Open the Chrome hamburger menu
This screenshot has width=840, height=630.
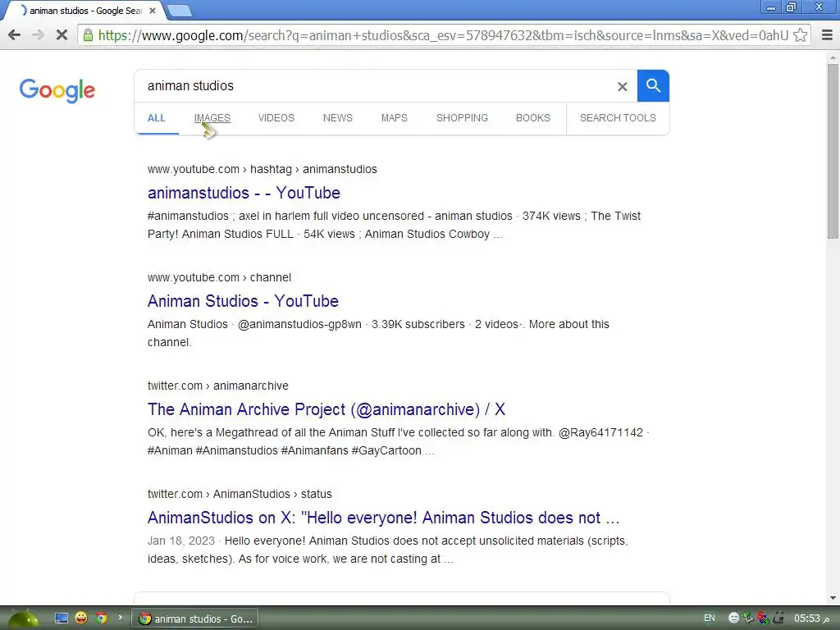827,35
